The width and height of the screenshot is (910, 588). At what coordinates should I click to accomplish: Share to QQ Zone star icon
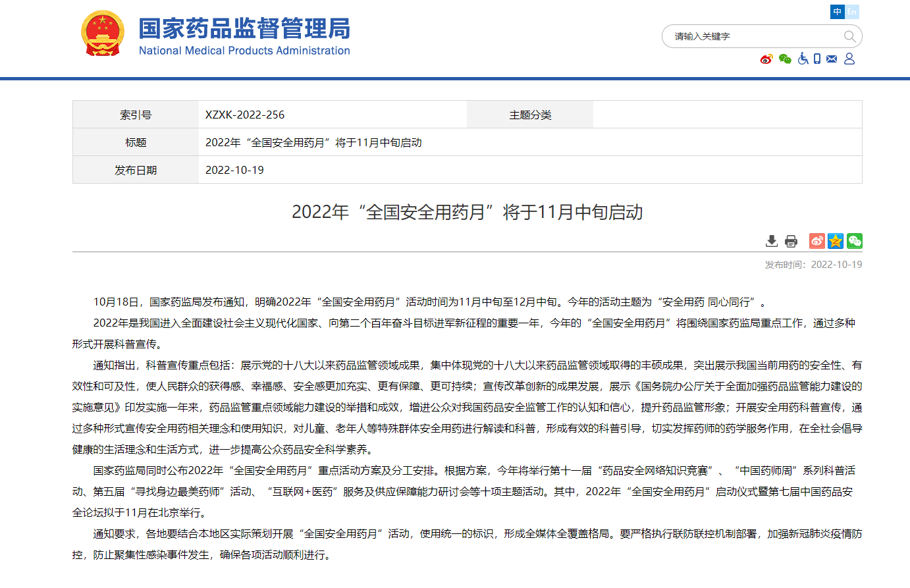pos(836,241)
